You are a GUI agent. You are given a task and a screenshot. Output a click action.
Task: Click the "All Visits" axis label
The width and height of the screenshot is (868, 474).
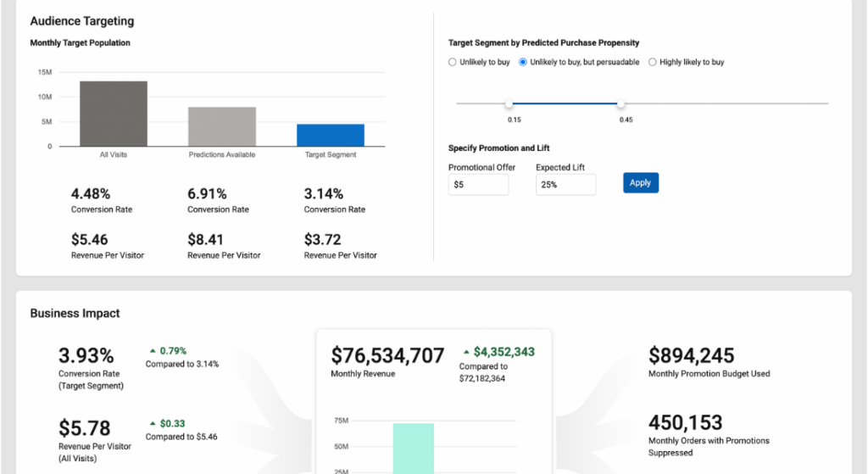114,154
